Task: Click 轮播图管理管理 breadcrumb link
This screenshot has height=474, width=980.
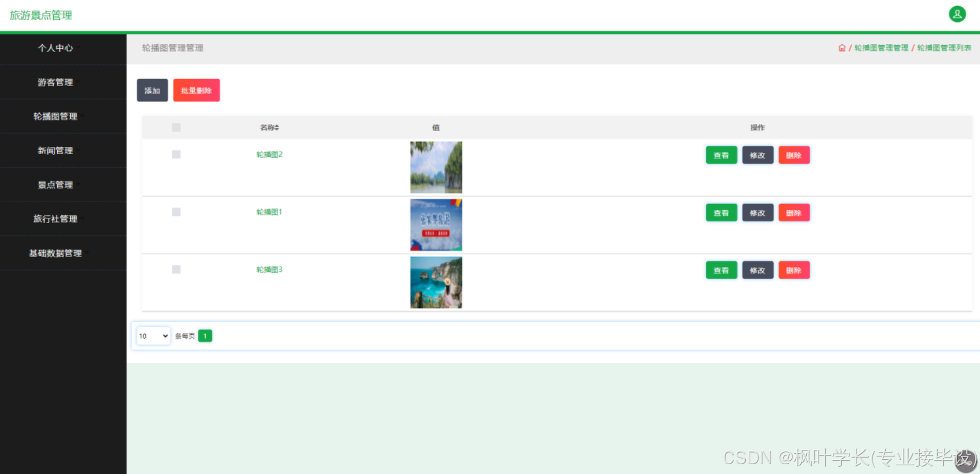Action: point(881,48)
